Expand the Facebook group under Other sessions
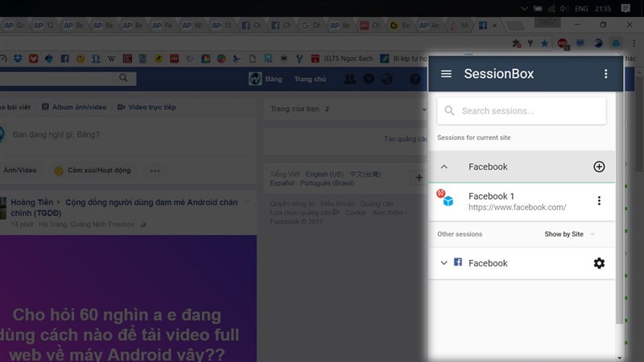Image resolution: width=644 pixels, height=362 pixels. tap(444, 263)
